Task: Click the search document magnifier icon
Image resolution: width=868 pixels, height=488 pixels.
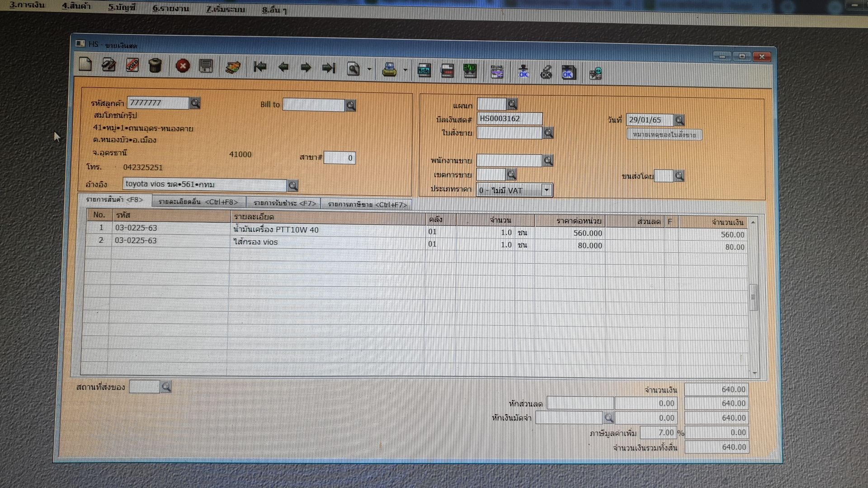Action: pyautogui.click(x=354, y=69)
